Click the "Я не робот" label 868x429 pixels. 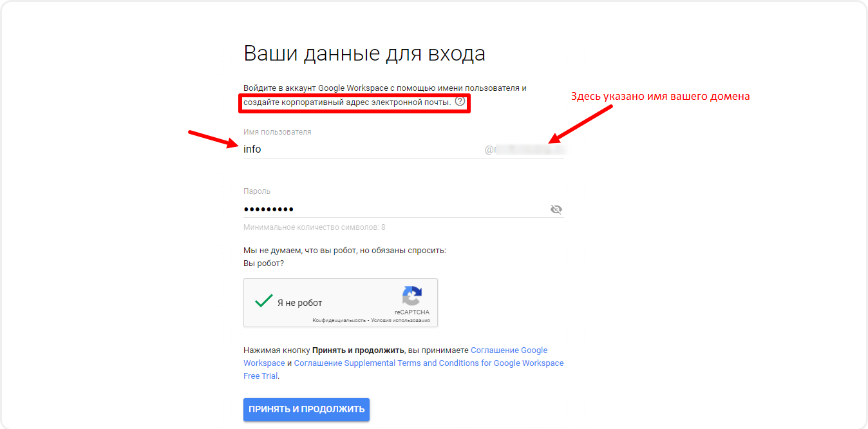click(299, 303)
